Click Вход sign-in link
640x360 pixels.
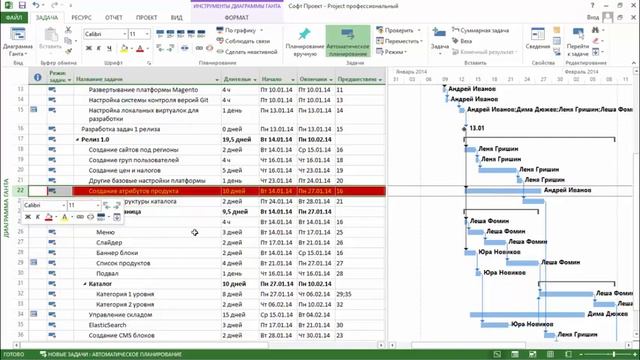pos(593,18)
